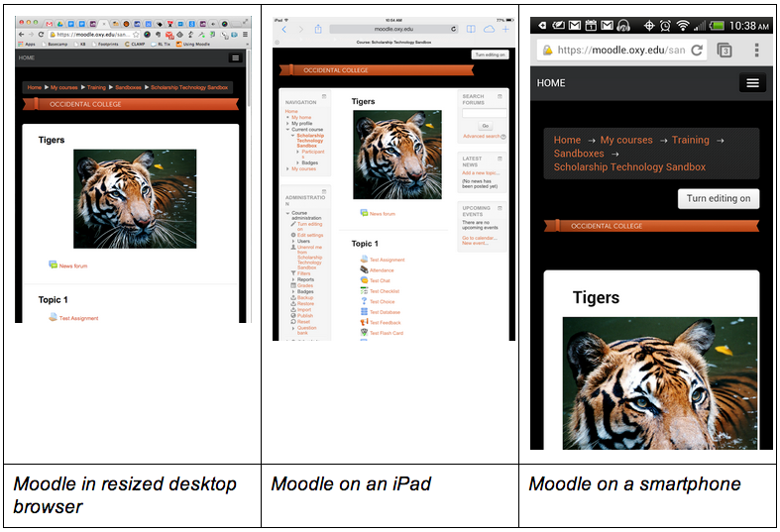Tap reload icon in smartphone browser
The width and height of the screenshot is (780, 532).
pyautogui.click(x=697, y=50)
